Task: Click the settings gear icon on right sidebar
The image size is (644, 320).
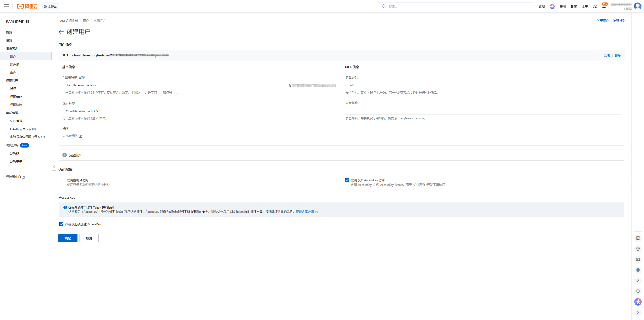Action: 638,270
